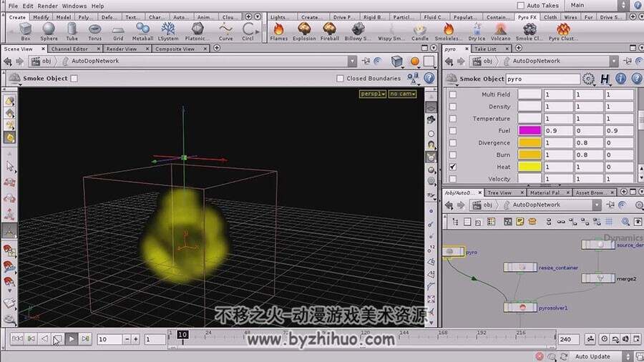Screen dimensions: 644x362
Task: Open the Windows menu
Action: point(74,6)
